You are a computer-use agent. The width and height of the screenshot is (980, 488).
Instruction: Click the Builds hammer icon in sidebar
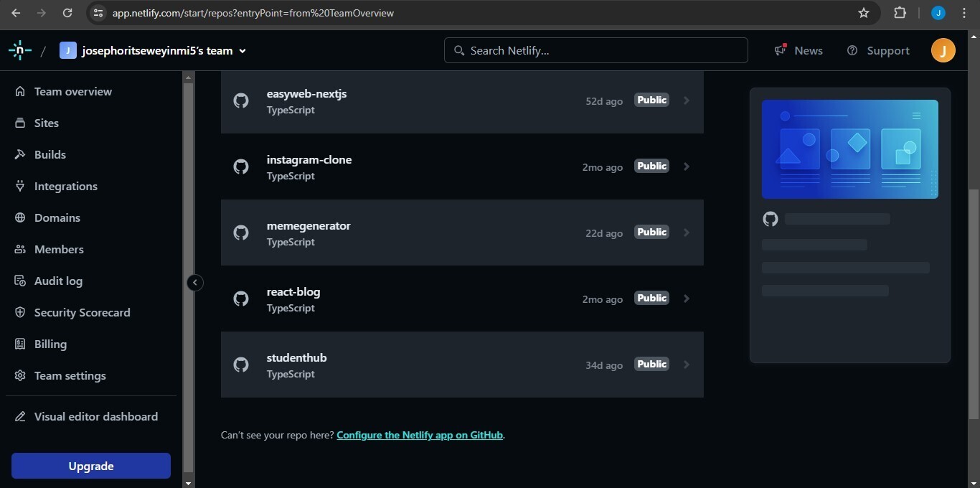coord(20,154)
